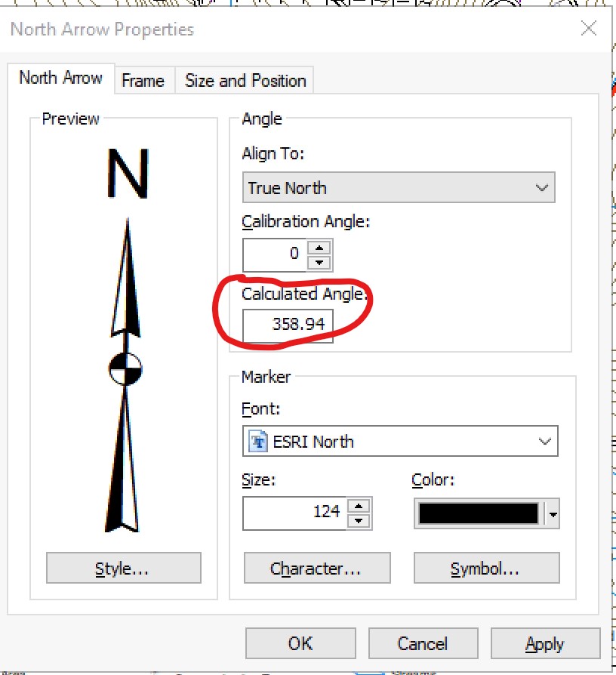Image resolution: width=616 pixels, height=675 pixels.
Task: Click the TrueType icon beside ESRI North
Action: coord(257,441)
